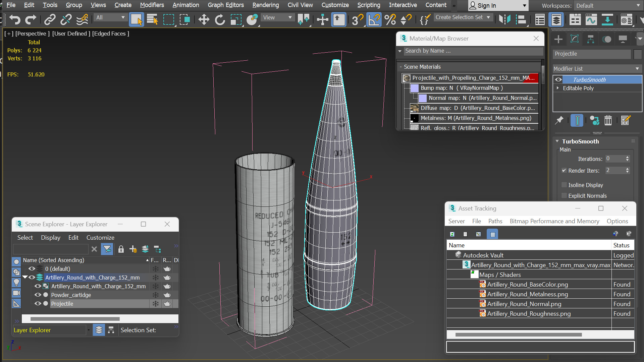Click the lock icon in Scene Explorer
Viewport: 644px width, 362px height.
pyautogui.click(x=121, y=249)
